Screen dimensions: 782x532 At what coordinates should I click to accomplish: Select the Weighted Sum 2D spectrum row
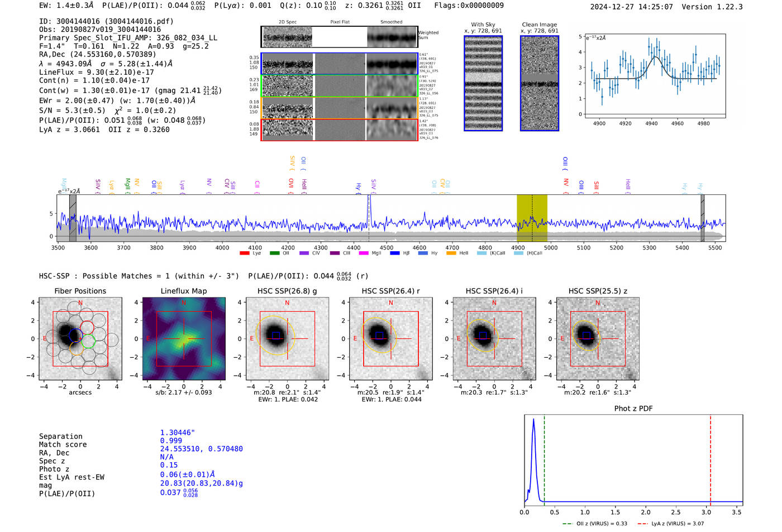click(339, 37)
